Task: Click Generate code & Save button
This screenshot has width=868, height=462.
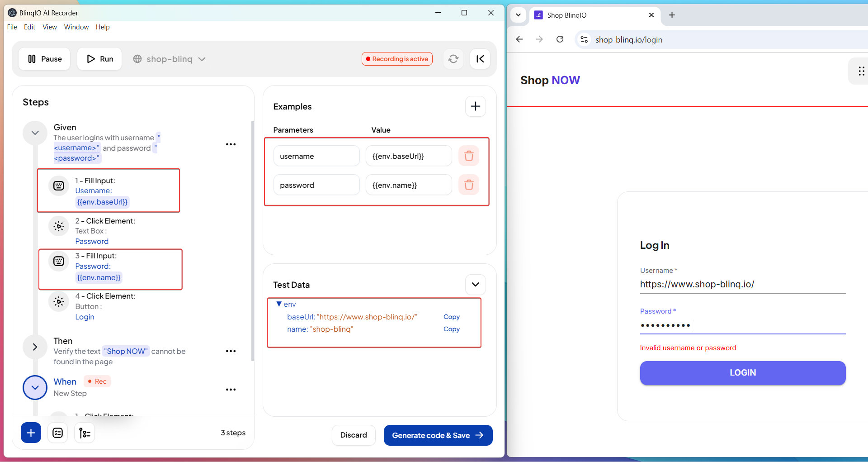Action: pos(438,435)
